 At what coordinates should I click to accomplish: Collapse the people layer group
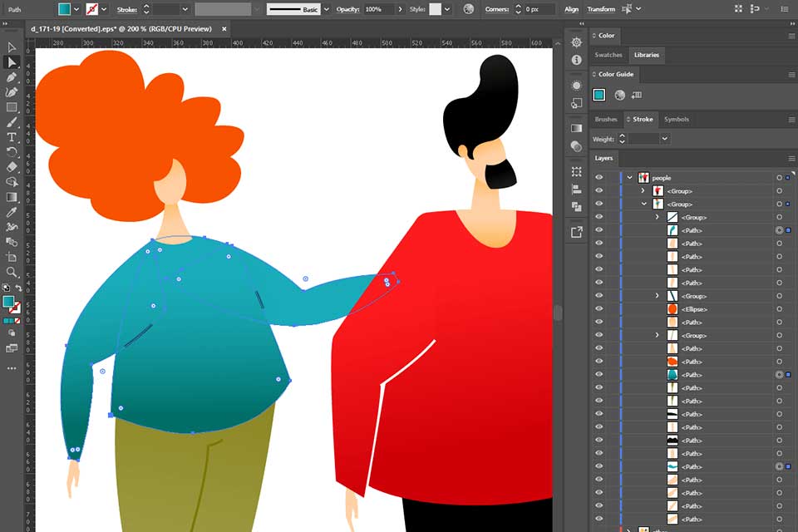[630, 177]
